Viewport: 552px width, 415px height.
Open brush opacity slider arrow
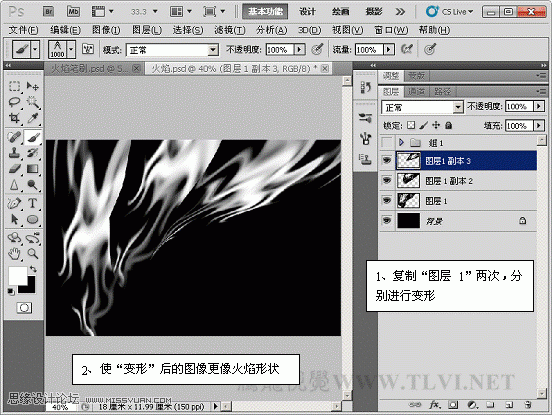click(300, 49)
